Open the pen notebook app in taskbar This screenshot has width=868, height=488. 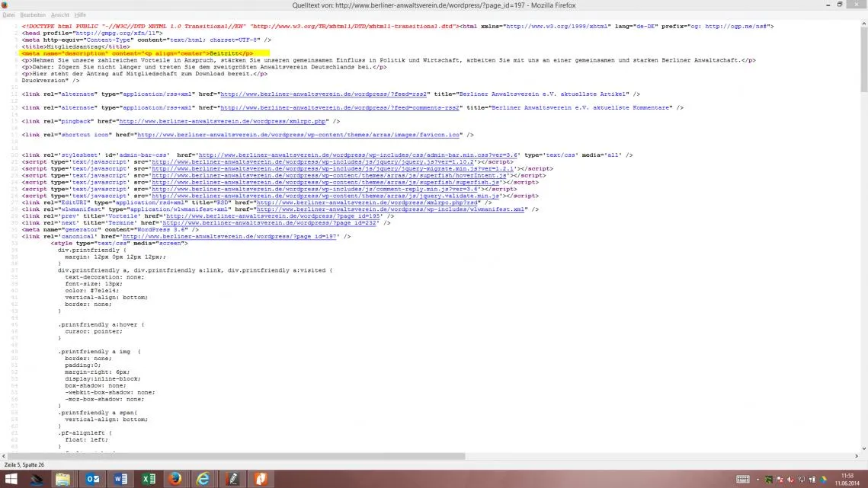coord(233,479)
